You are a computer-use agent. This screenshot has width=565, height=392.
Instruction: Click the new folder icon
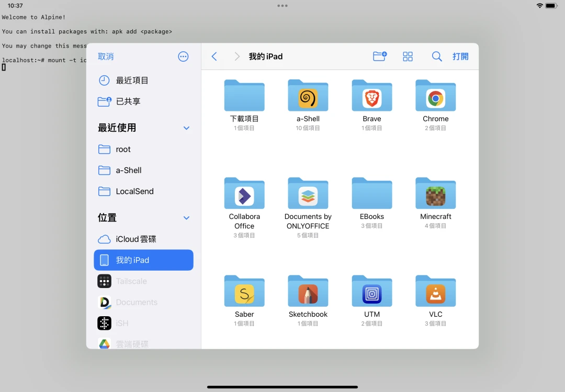point(380,56)
